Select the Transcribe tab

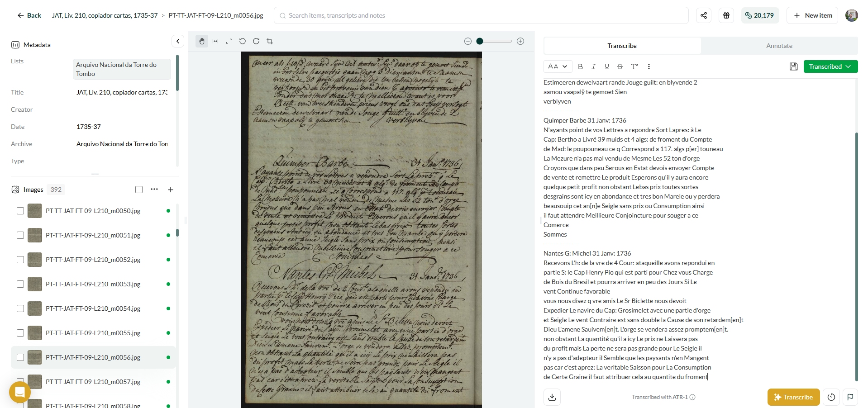point(622,46)
